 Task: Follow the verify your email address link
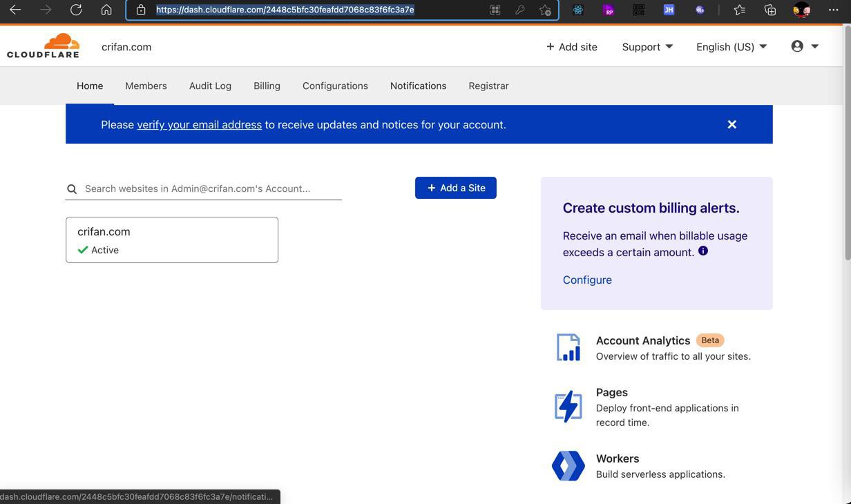tap(199, 124)
